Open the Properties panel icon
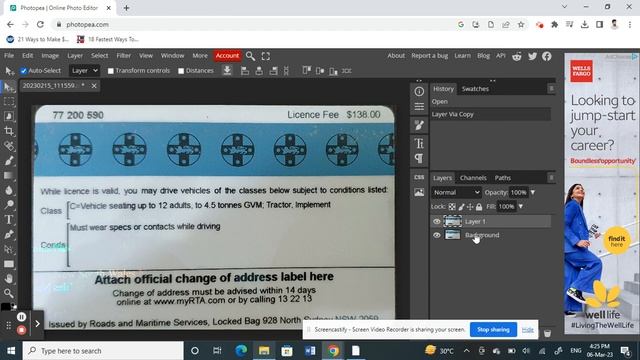 419,107
